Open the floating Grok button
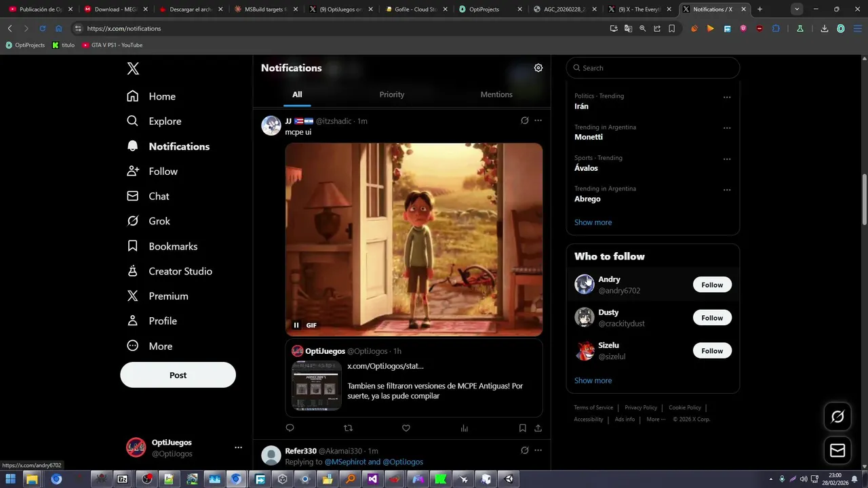 [x=837, y=417]
